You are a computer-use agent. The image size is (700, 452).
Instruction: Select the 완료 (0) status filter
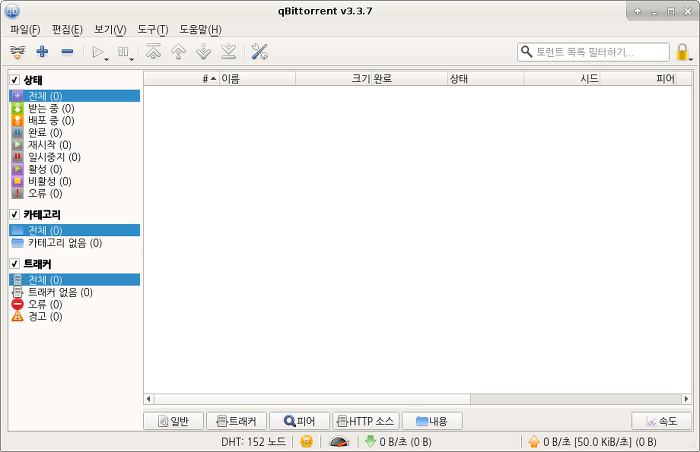(x=74, y=132)
